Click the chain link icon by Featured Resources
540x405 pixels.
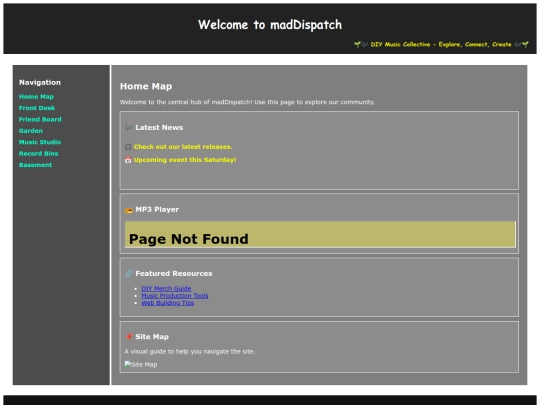(x=128, y=273)
